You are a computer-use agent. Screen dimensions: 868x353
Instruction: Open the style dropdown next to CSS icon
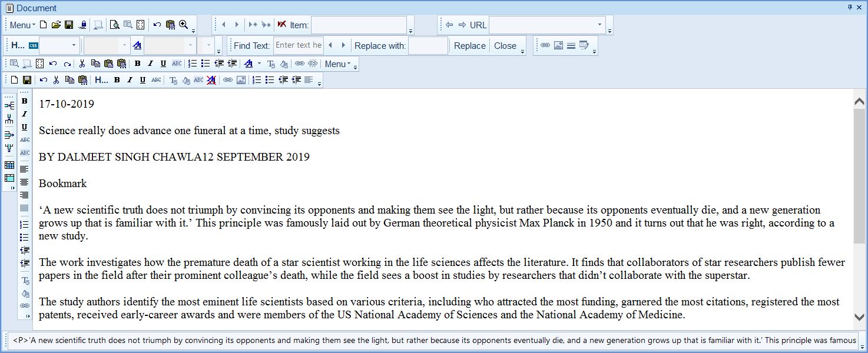point(74,45)
